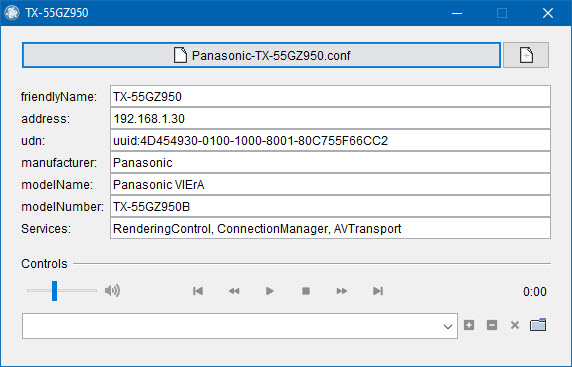
Task: Fast forward playback
Action: [342, 291]
